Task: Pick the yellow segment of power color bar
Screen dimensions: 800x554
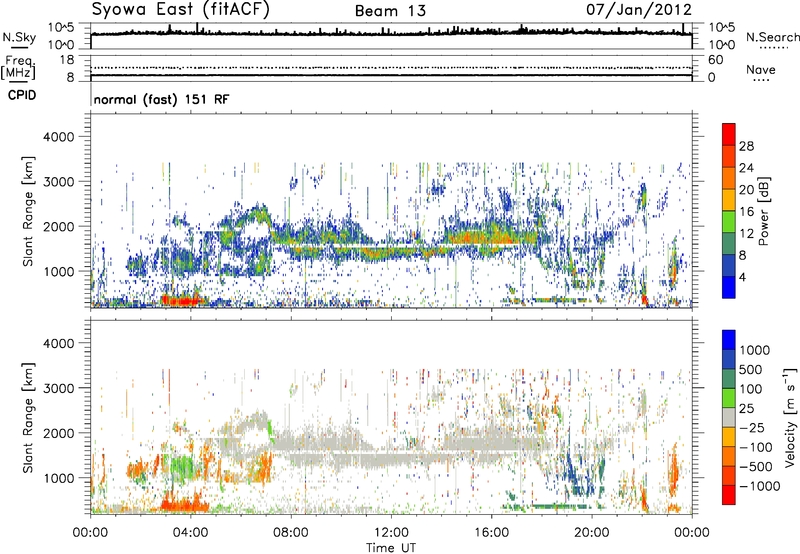Action: tap(729, 200)
